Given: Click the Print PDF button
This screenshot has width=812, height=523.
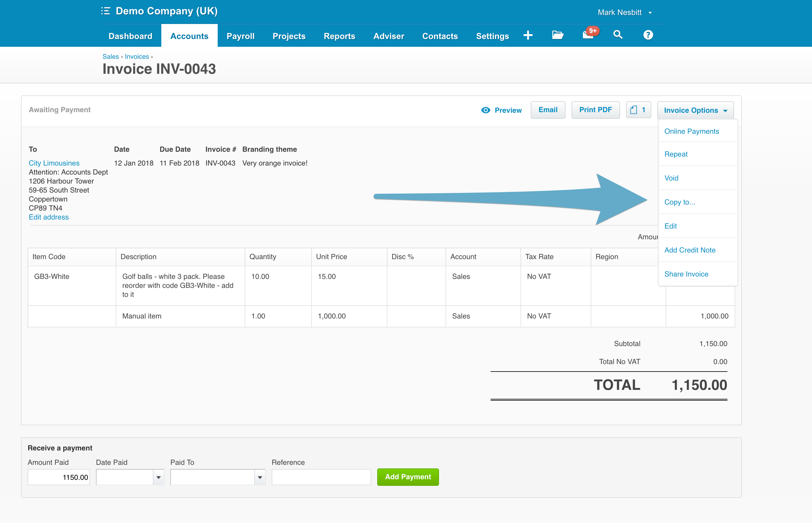Looking at the screenshot, I should tap(596, 110).
